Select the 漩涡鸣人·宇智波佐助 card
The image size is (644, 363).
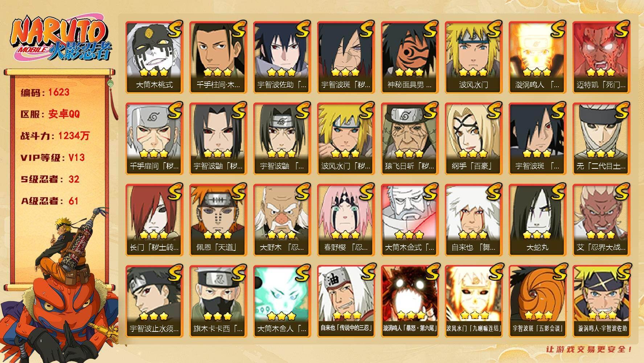coord(601,301)
